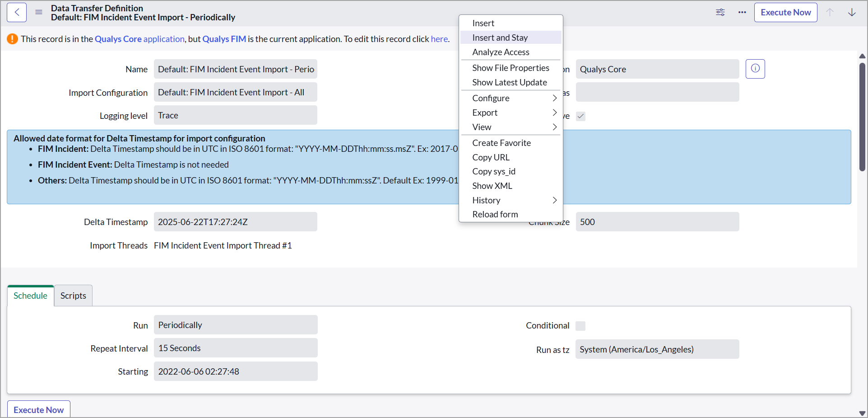Click the 'here' link to edit record
The image size is (868, 418).
pyautogui.click(x=439, y=39)
